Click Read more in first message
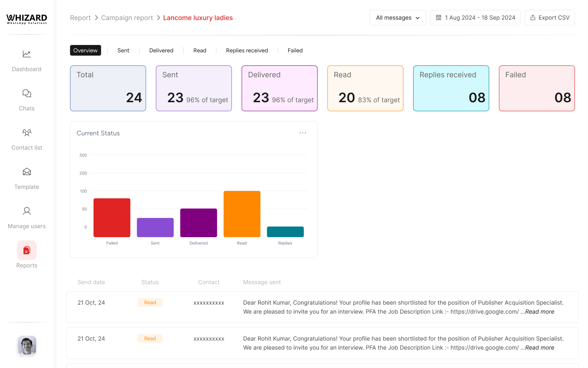588x368 pixels. [x=539, y=312]
